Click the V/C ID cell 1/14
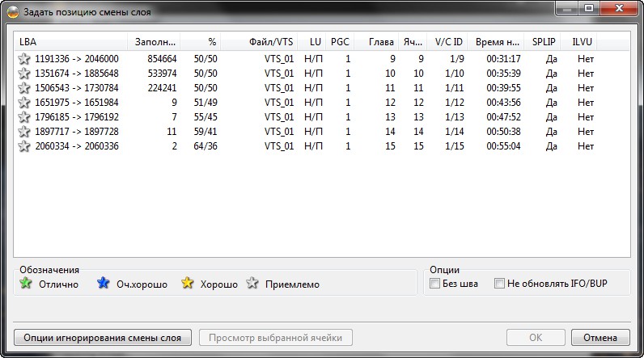Viewport: 644px width, 358px height. [x=455, y=132]
